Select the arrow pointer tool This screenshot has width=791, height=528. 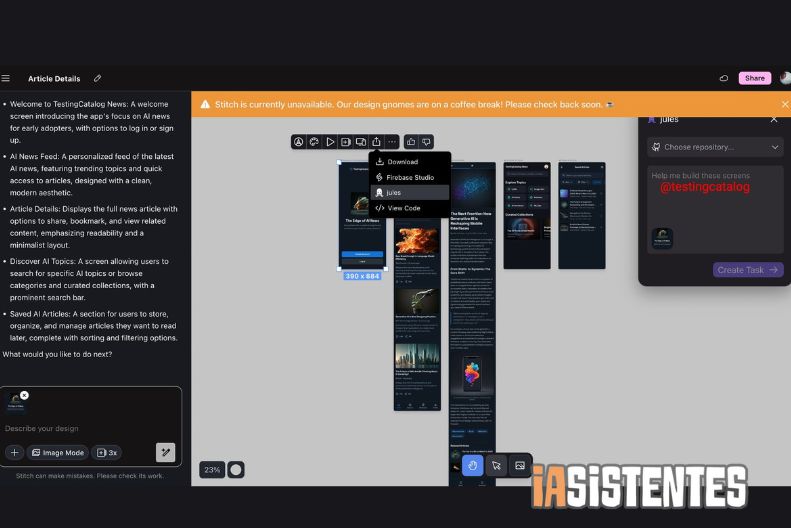click(496, 465)
